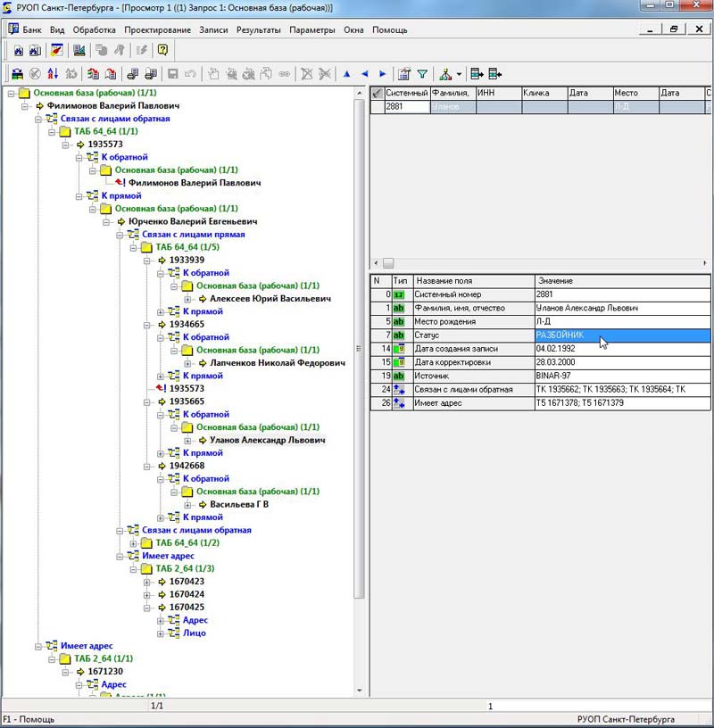Toggle the checkmark in the grid header corner
The height and width of the screenshot is (728, 714).
click(377, 93)
